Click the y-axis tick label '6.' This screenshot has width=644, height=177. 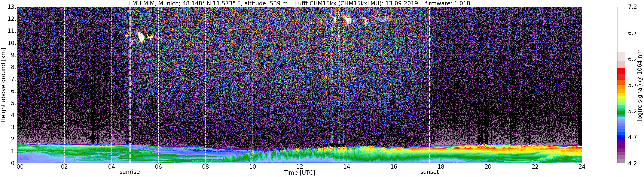tap(13, 91)
